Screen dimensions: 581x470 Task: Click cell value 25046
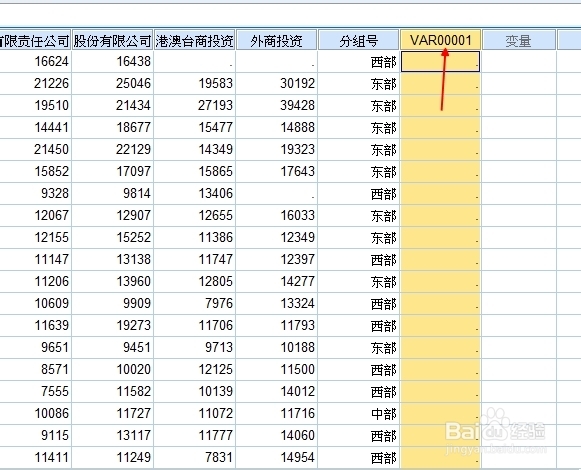(133, 83)
